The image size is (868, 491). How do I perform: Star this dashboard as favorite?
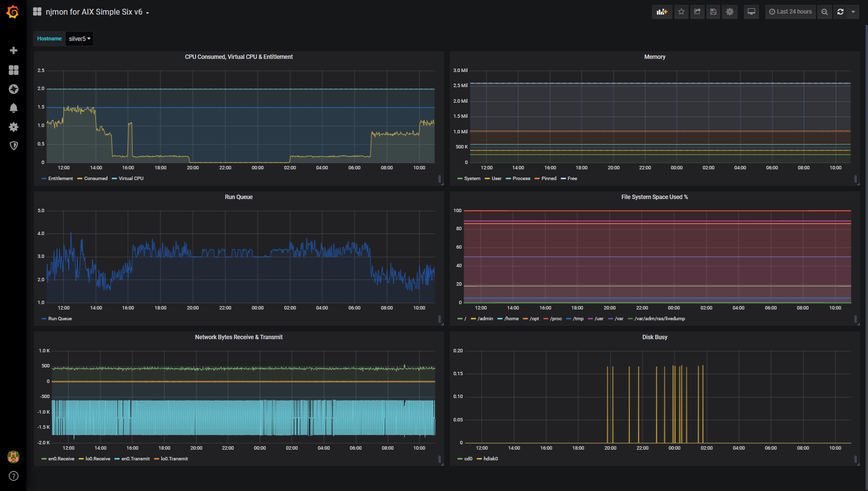pos(681,12)
